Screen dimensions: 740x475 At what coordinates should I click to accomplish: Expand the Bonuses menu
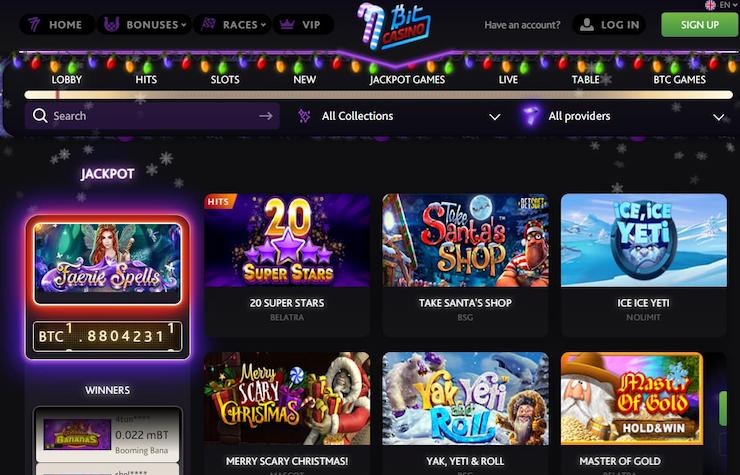144,25
